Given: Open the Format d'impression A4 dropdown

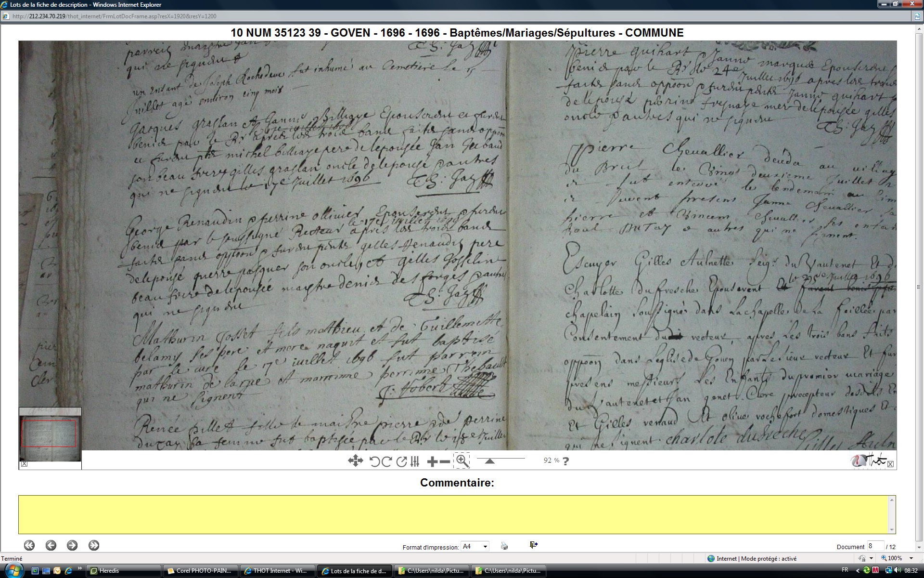Looking at the screenshot, I should coord(475,546).
